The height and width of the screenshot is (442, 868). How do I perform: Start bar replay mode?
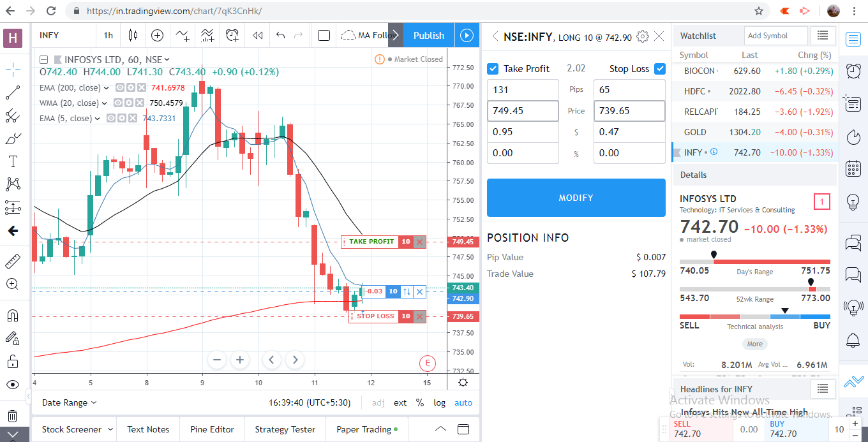click(x=258, y=35)
